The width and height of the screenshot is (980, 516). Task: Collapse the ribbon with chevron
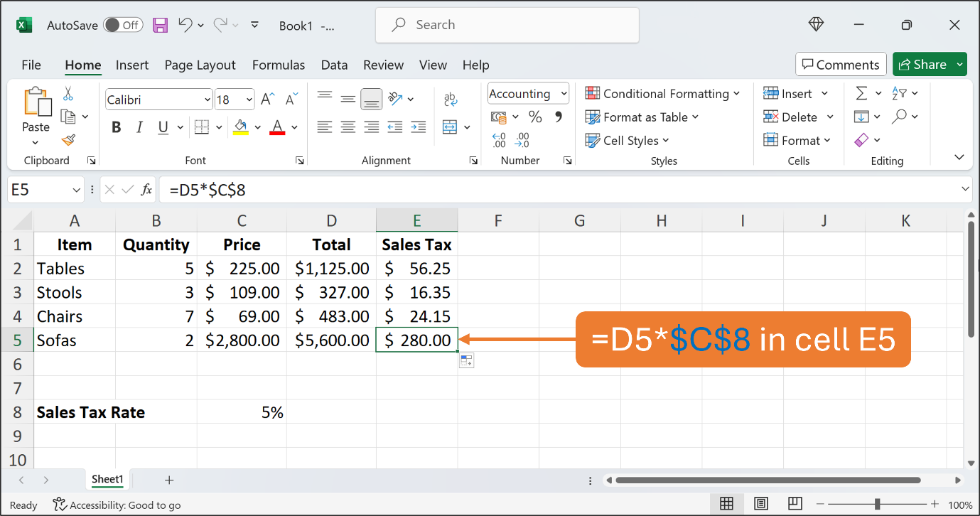click(x=959, y=158)
